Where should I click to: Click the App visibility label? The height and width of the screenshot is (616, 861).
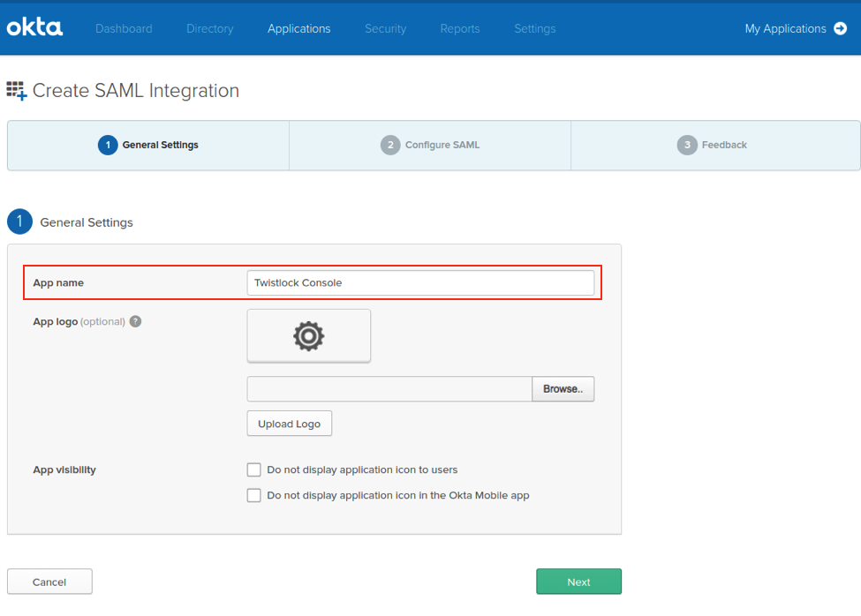click(x=64, y=470)
